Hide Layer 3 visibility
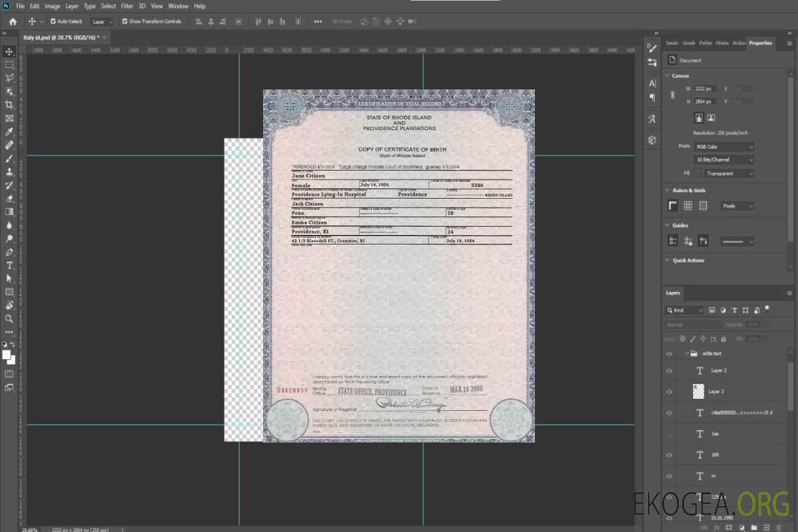 click(x=669, y=392)
